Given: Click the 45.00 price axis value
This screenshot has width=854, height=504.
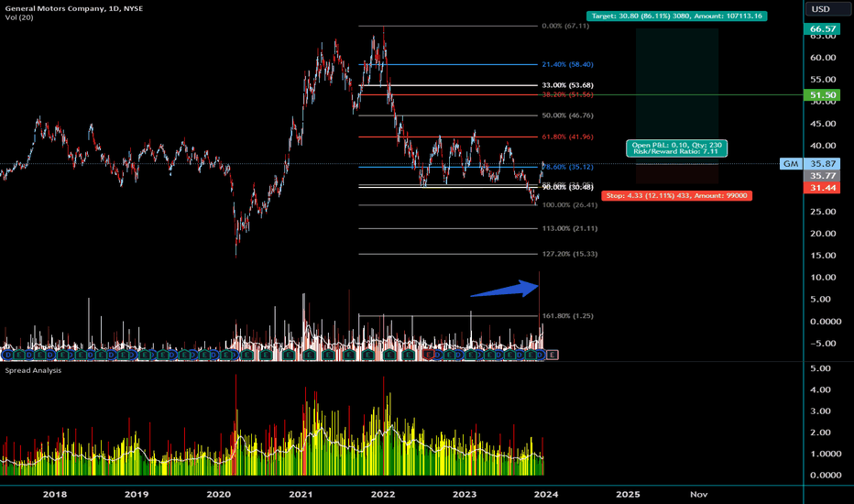Looking at the screenshot, I should tap(823, 124).
